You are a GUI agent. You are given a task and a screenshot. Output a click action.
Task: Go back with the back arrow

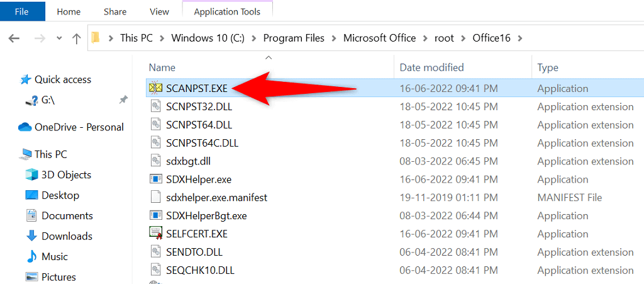pyautogui.click(x=14, y=38)
